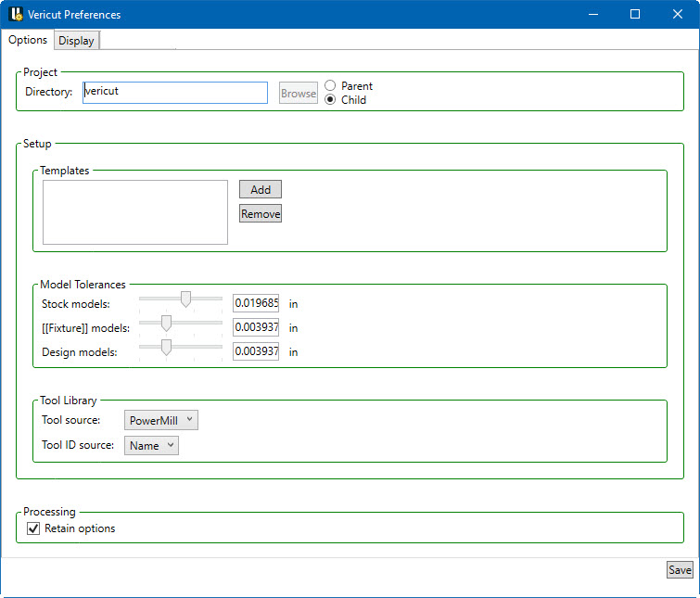This screenshot has width=700, height=598.
Task: Switch to the Options tab
Action: pyautogui.click(x=28, y=40)
